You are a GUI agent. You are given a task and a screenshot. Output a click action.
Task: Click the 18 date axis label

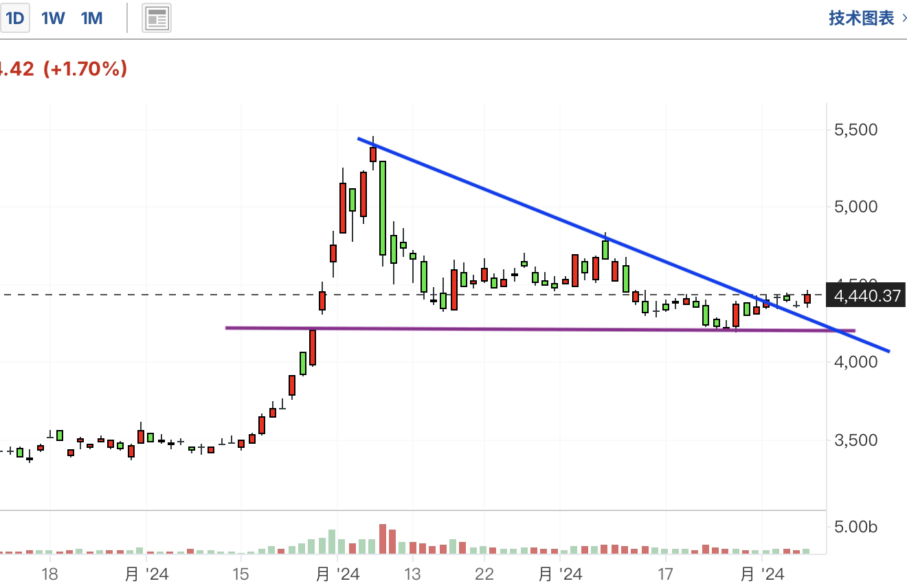click(x=49, y=574)
